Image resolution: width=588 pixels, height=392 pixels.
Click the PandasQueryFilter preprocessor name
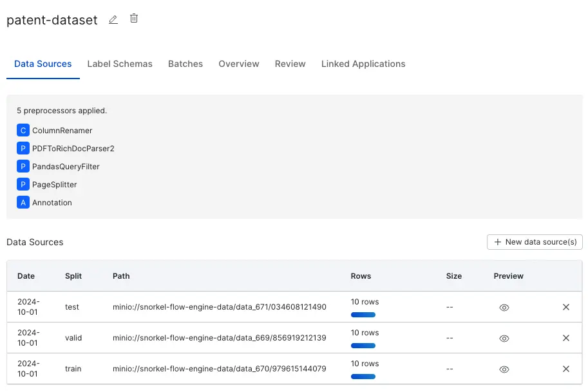(x=66, y=167)
